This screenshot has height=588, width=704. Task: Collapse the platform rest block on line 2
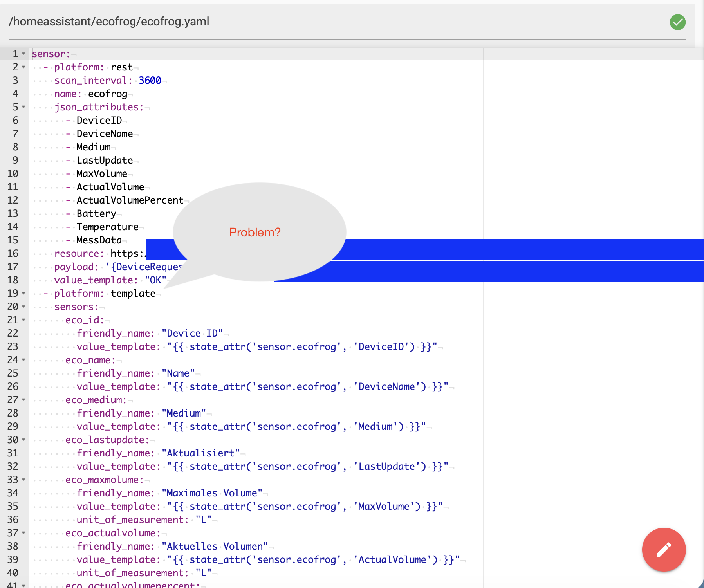coord(23,67)
